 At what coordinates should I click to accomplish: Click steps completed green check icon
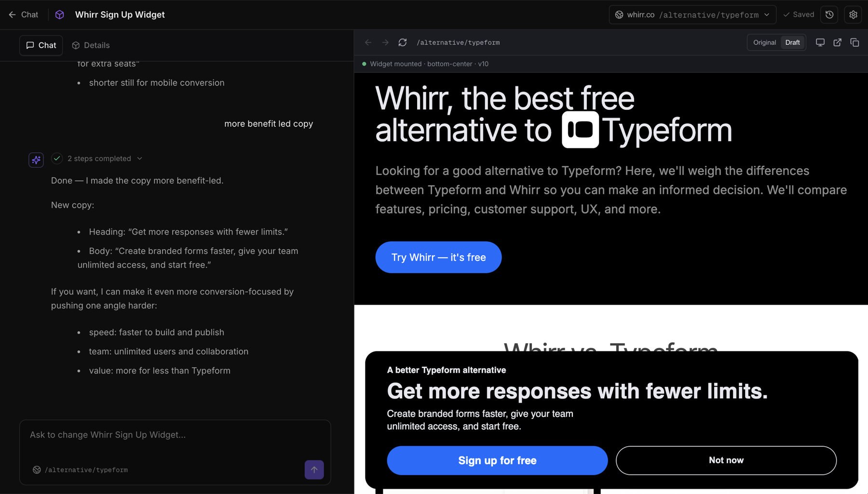57,159
